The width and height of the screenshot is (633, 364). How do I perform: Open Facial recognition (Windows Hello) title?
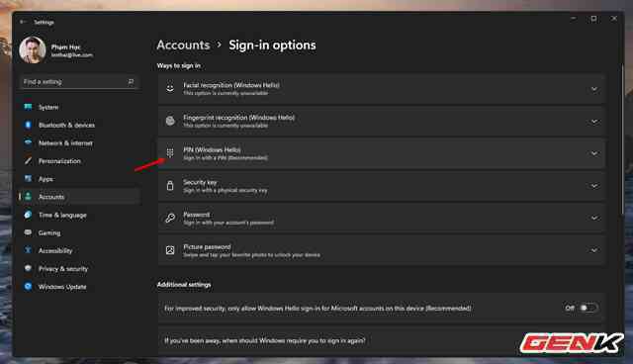pyautogui.click(x=231, y=85)
